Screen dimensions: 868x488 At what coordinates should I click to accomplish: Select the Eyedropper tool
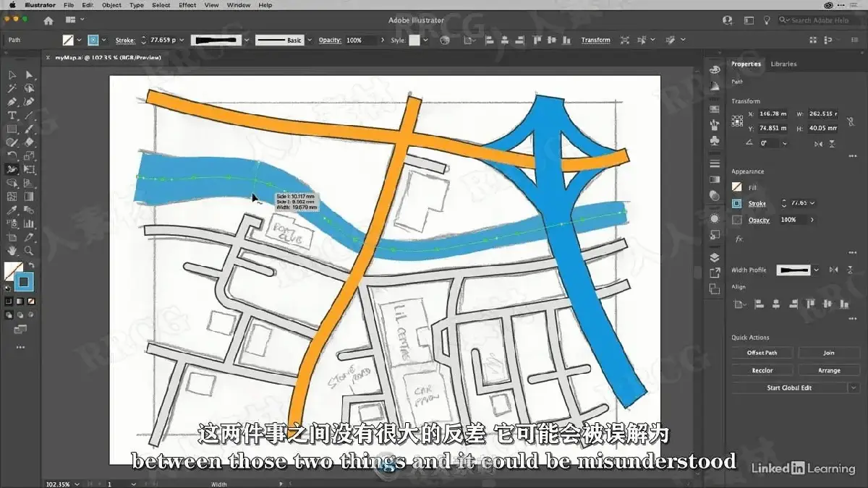(x=12, y=210)
